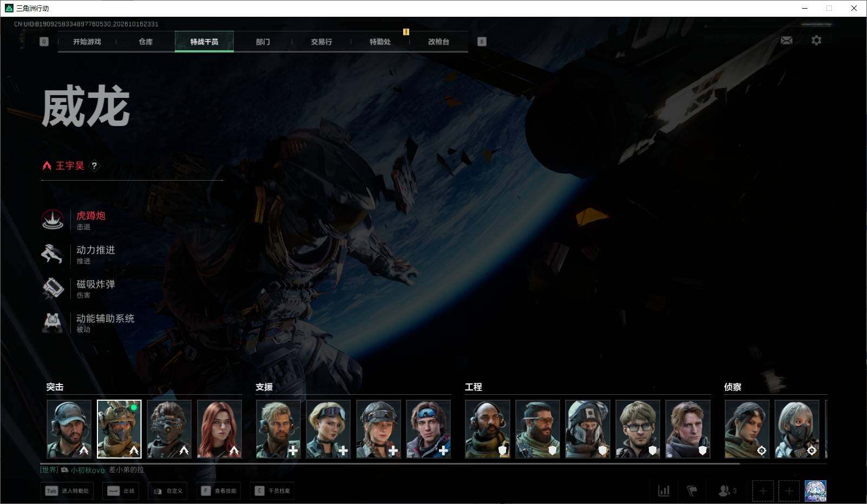Select support operator with blue goggles on head

[428, 429]
